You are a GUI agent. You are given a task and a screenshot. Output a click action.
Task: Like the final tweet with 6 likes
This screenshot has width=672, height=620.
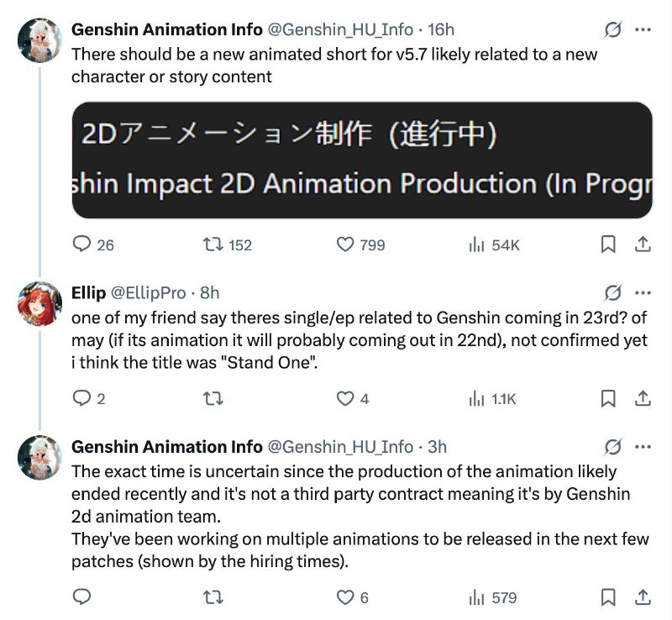click(347, 597)
